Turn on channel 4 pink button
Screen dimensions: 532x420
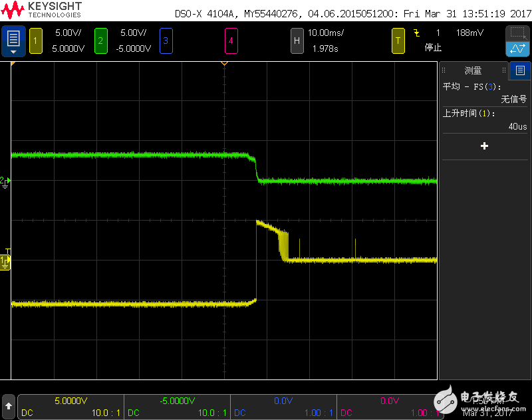coord(231,41)
